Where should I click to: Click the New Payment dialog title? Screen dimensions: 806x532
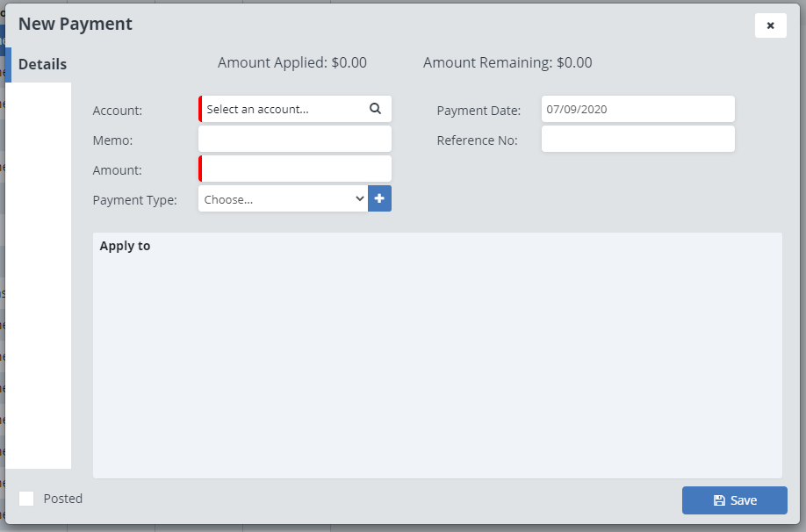(76, 24)
